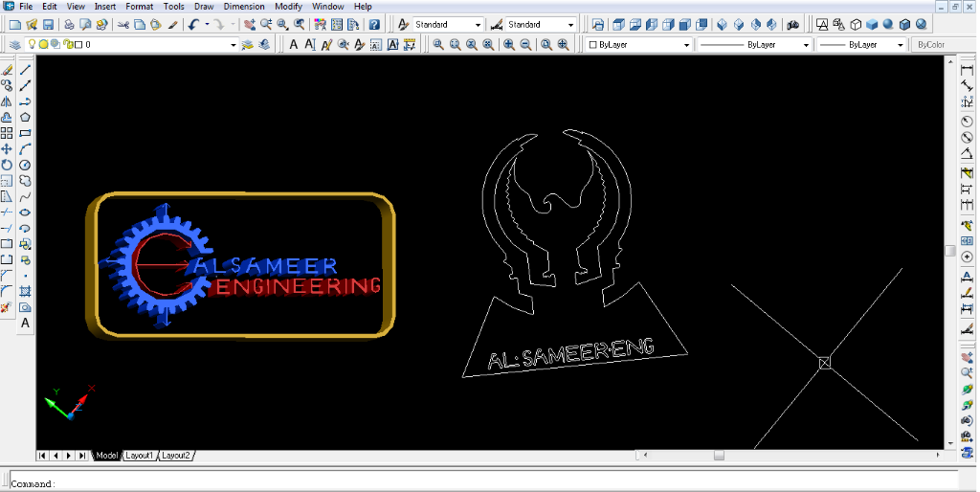Screen dimensions: 980x492
Task: Toggle layer 0 freeze sun icon
Action: [43, 44]
